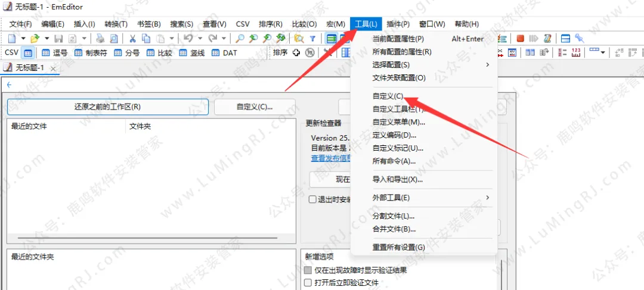Click the Redo arrow icon
The height and width of the screenshot is (290, 644).
(212, 39)
